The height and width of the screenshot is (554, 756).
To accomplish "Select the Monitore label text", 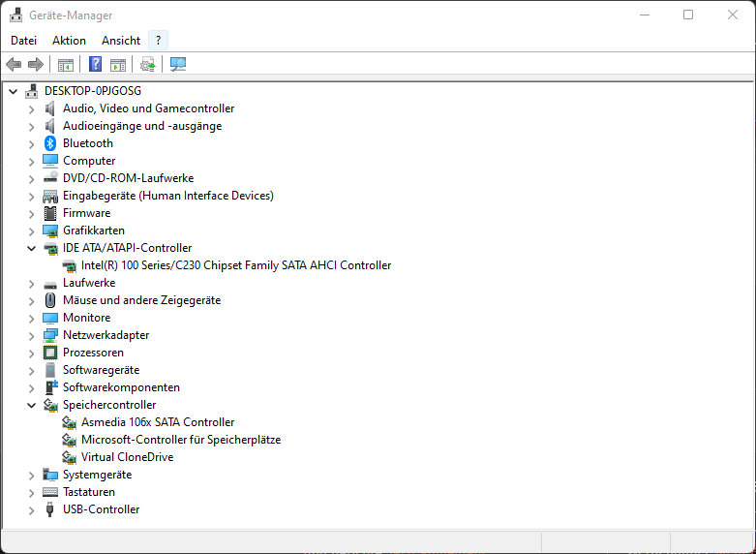I will point(87,318).
